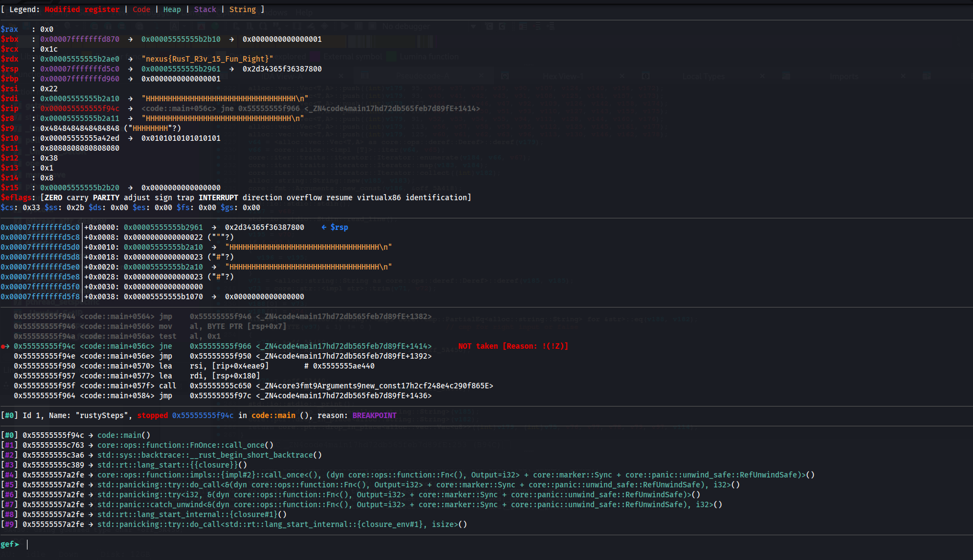Click the $r11 value 0x8080808080808080

80,148
